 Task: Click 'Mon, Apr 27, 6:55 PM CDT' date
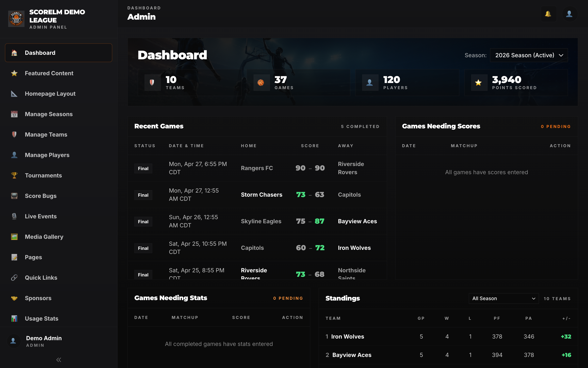[198, 168]
